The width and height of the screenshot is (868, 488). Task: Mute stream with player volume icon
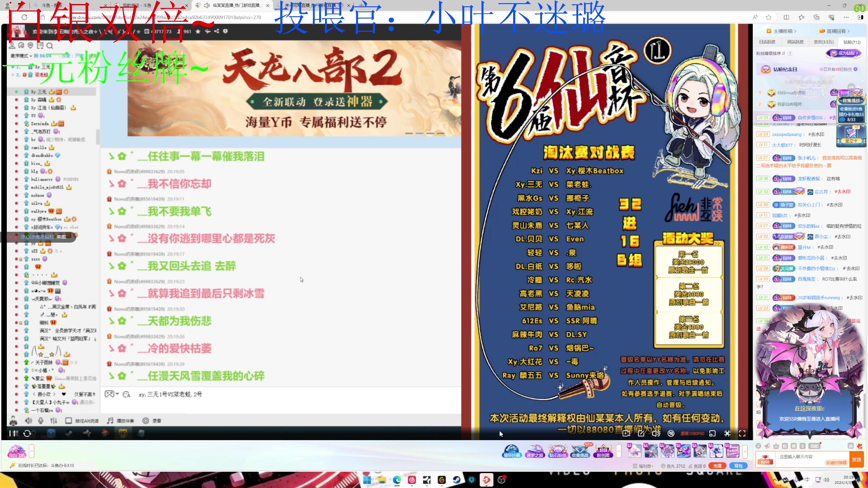[656, 433]
